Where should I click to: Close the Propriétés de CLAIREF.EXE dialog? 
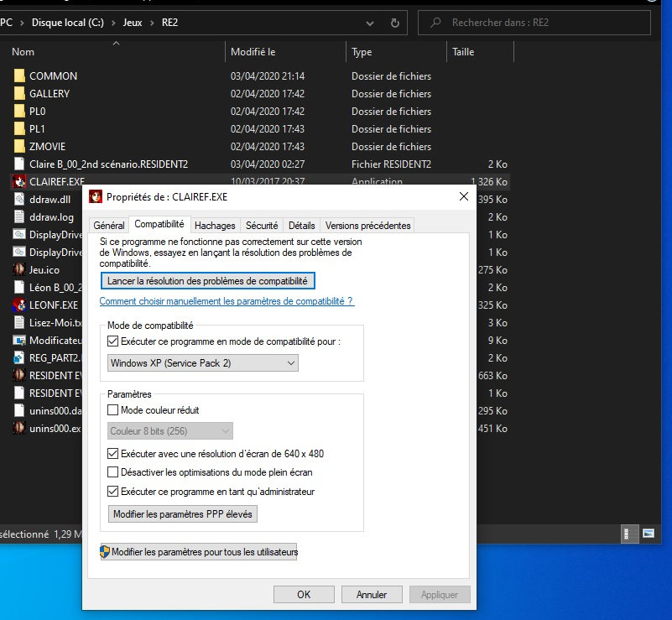(464, 196)
